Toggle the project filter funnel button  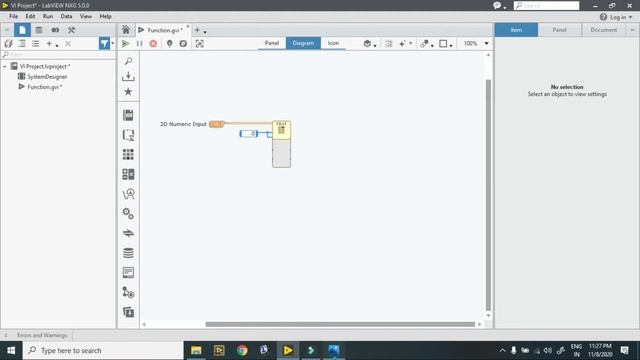[x=104, y=43]
